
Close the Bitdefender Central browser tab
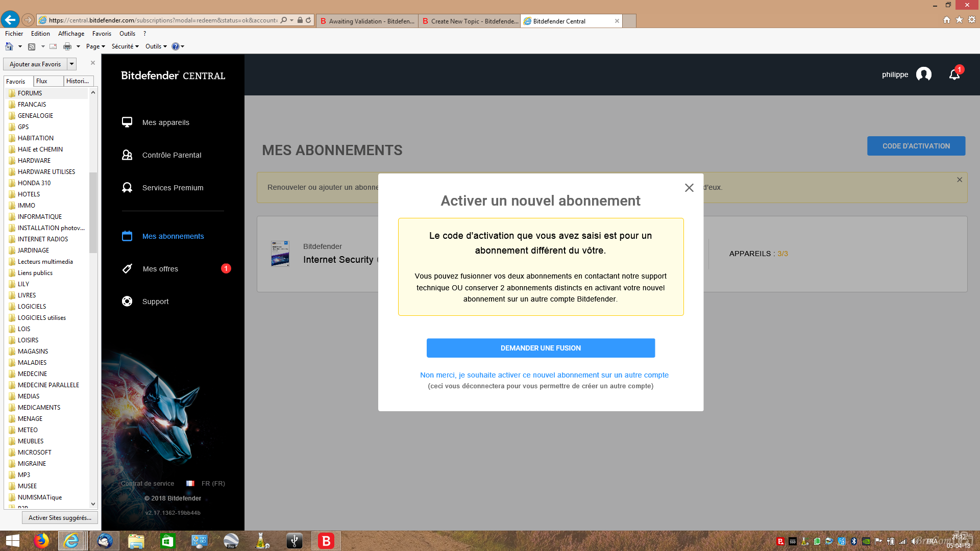pyautogui.click(x=617, y=21)
